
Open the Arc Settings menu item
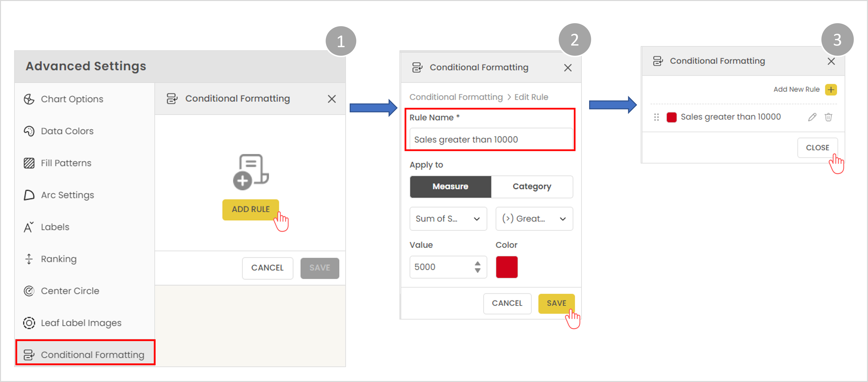pos(67,195)
